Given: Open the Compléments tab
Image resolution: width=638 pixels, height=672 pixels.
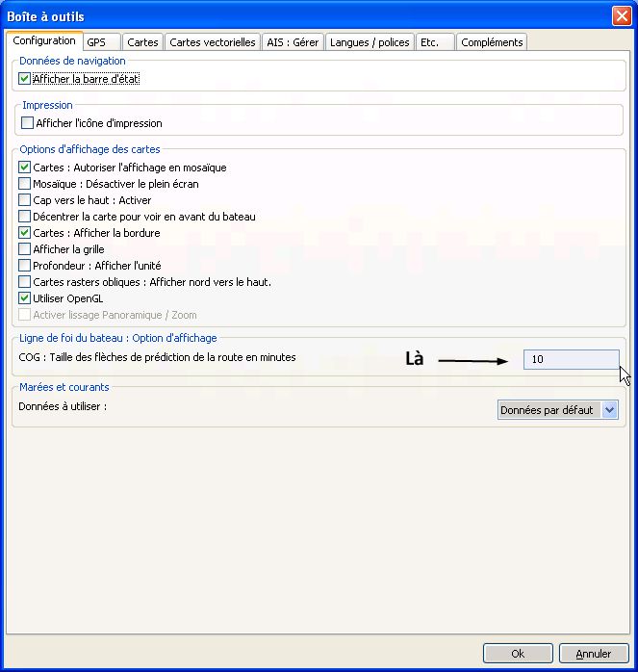Looking at the screenshot, I should point(492,42).
